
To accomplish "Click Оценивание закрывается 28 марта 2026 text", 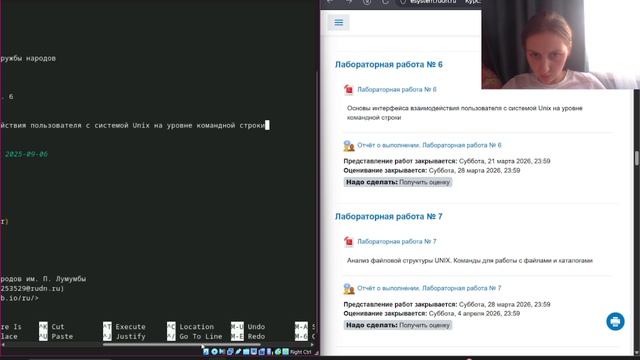I will pos(432,171).
